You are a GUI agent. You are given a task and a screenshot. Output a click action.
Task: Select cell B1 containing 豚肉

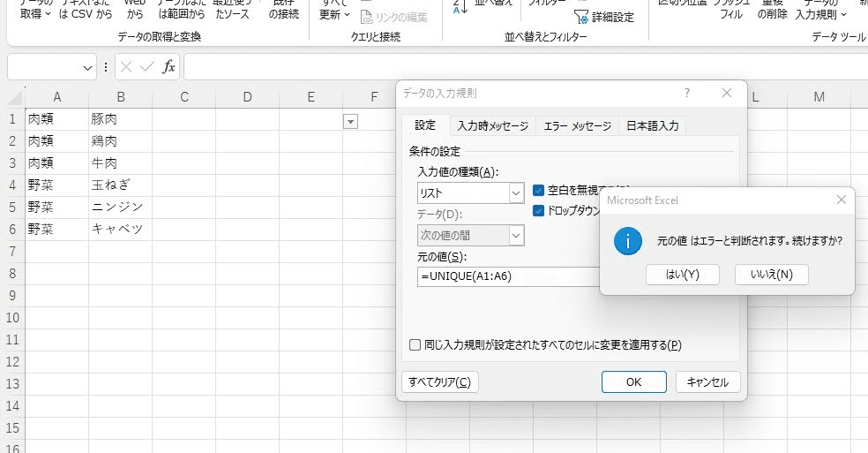point(121,118)
